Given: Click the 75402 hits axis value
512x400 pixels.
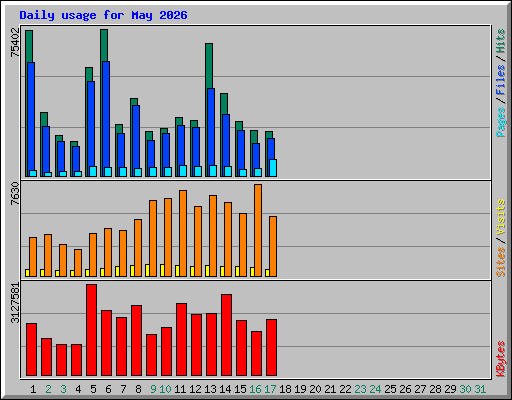Looking at the screenshot, I should [x=15, y=43].
